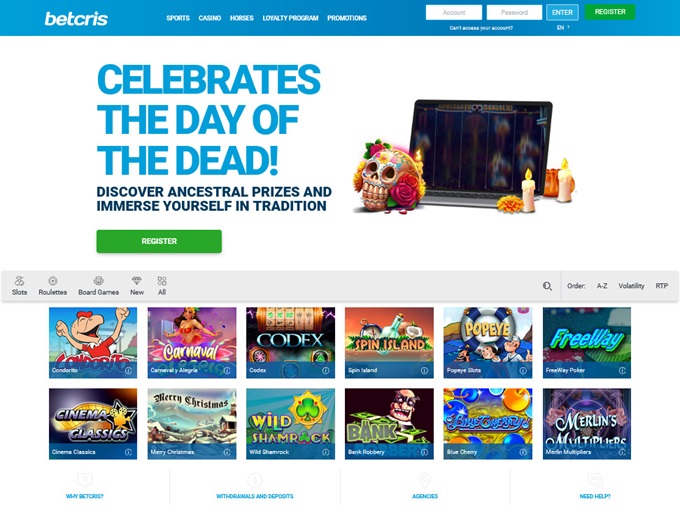Image resolution: width=680 pixels, height=511 pixels.
Task: Open the game search magnifier icon
Action: 547,286
